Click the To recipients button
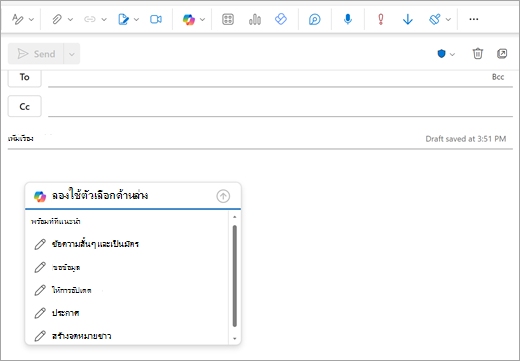Image resolution: width=520 pixels, height=361 pixels. coord(25,78)
